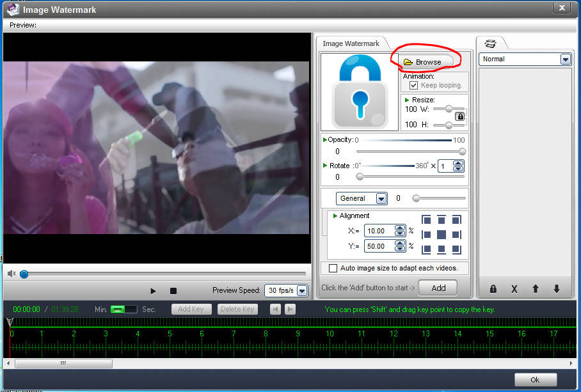Align watermark to middle-left
The width and height of the screenshot is (581, 392).
[x=426, y=235]
